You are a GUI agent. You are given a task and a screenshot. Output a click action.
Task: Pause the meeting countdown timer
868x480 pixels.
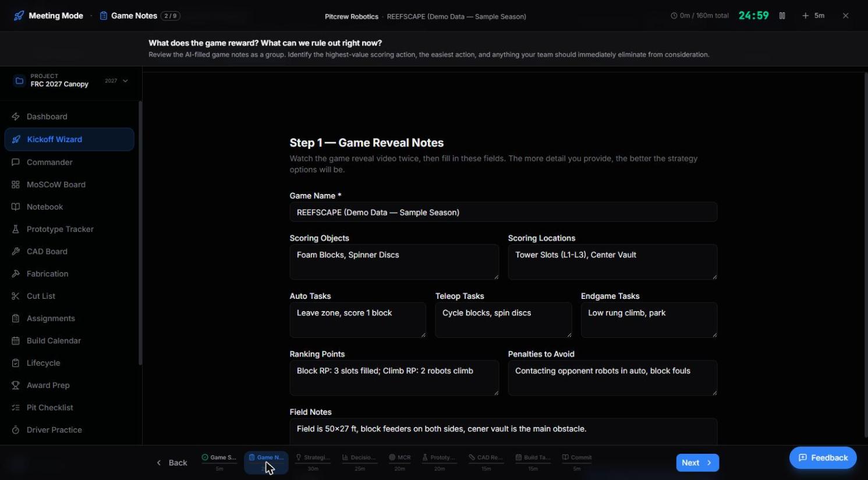(782, 16)
